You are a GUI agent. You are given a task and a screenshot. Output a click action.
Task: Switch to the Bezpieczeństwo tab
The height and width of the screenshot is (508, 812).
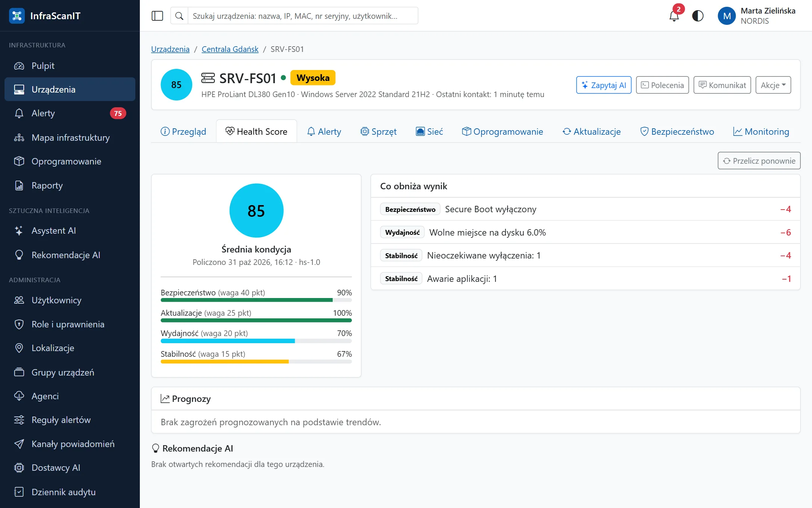point(677,132)
